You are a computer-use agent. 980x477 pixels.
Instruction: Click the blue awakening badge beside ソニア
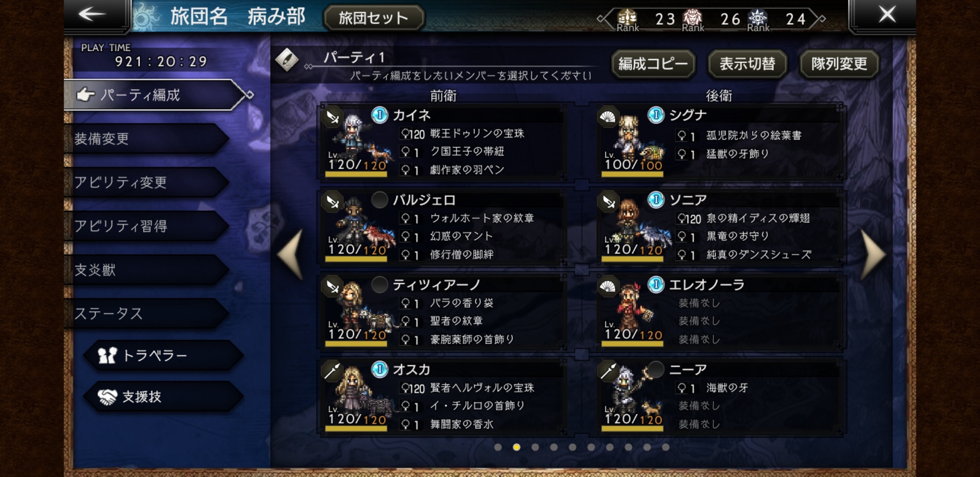[x=656, y=200]
